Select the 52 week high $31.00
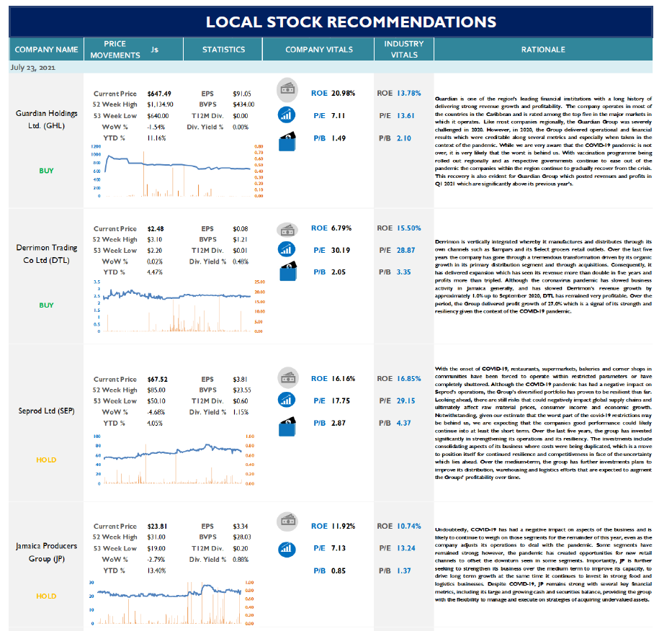 pyautogui.click(x=156, y=537)
